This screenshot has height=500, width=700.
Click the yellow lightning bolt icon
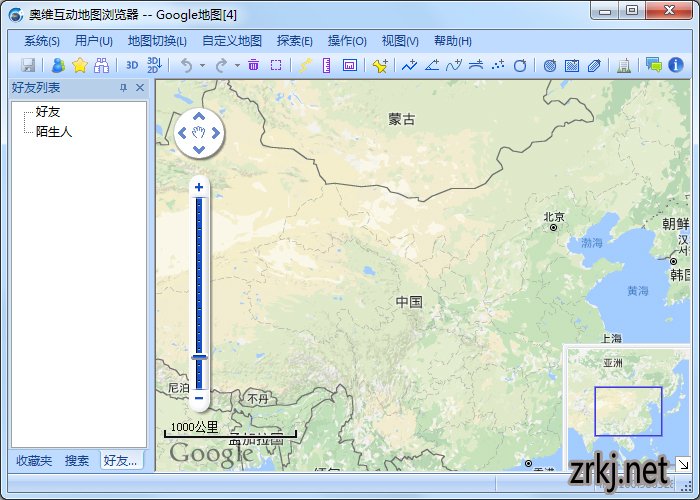(x=306, y=66)
